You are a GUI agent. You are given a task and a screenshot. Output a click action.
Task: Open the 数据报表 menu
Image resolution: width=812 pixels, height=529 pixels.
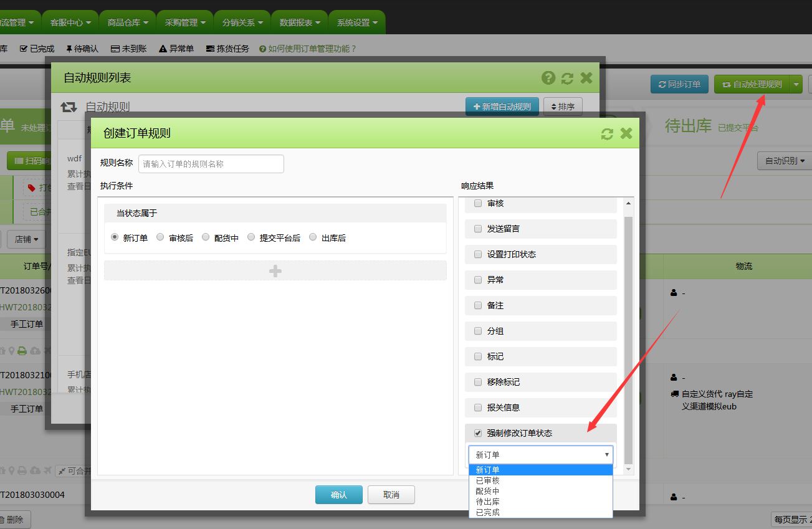click(x=300, y=22)
